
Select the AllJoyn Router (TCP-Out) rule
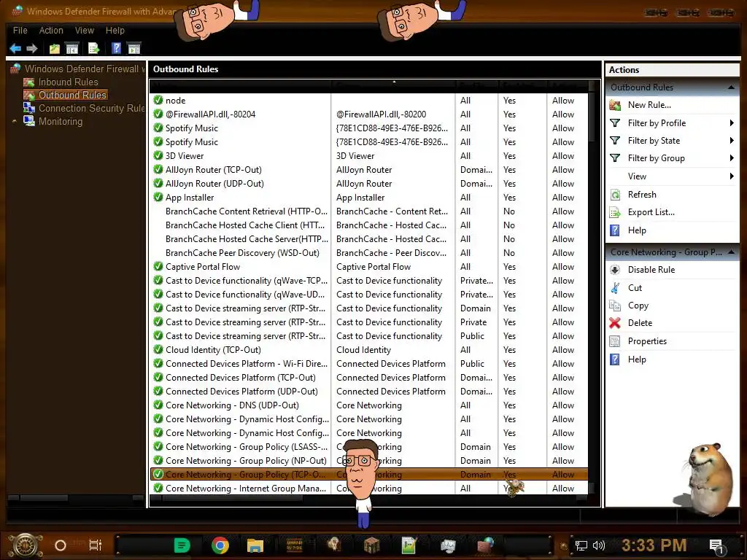[x=368, y=169]
